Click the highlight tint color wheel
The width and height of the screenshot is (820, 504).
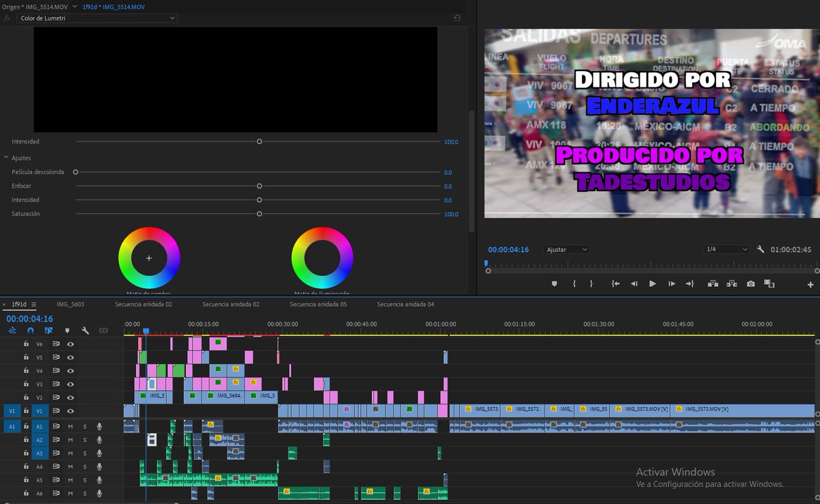pyautogui.click(x=322, y=257)
